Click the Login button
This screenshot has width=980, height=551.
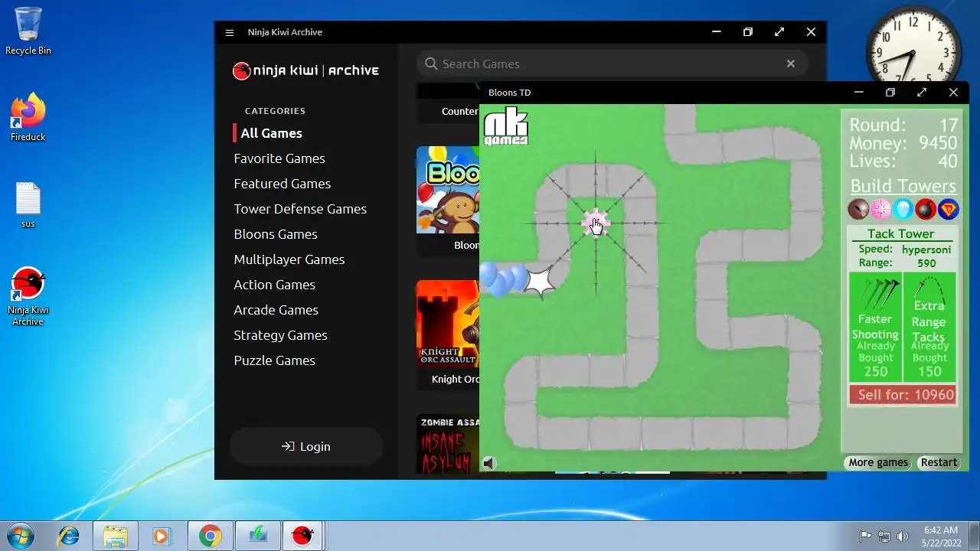(306, 447)
